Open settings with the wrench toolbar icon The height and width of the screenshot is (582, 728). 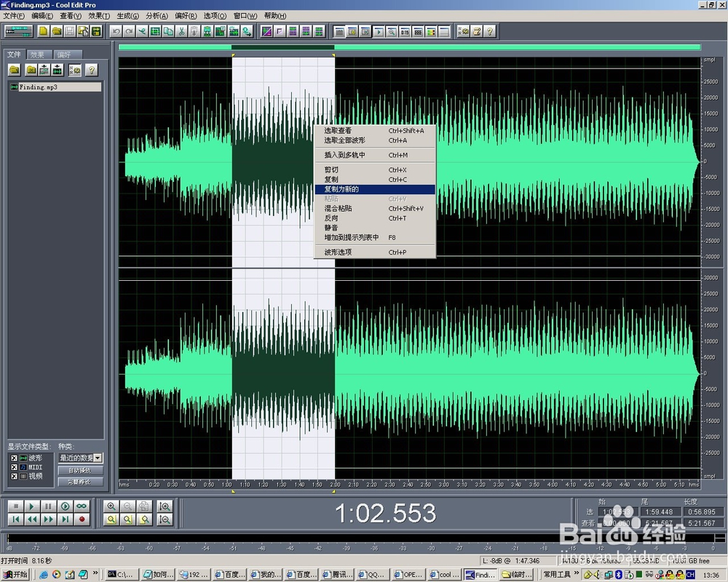point(463,31)
